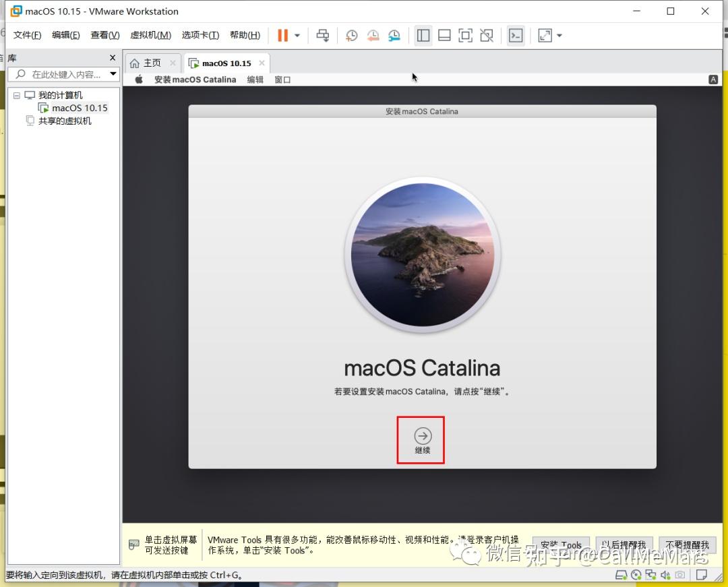Open the snapshot manager wrench-clock icon
728x587 pixels.
pyautogui.click(x=394, y=35)
